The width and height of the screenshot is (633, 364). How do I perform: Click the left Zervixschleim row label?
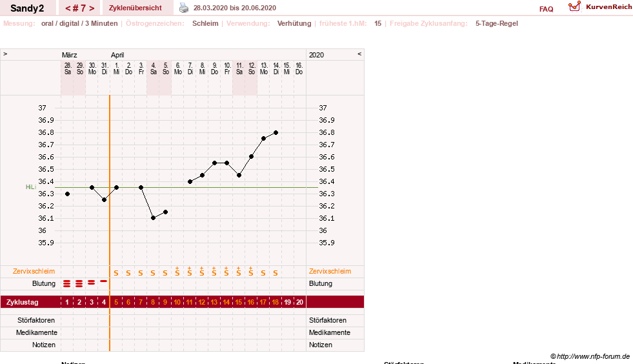[34, 271]
